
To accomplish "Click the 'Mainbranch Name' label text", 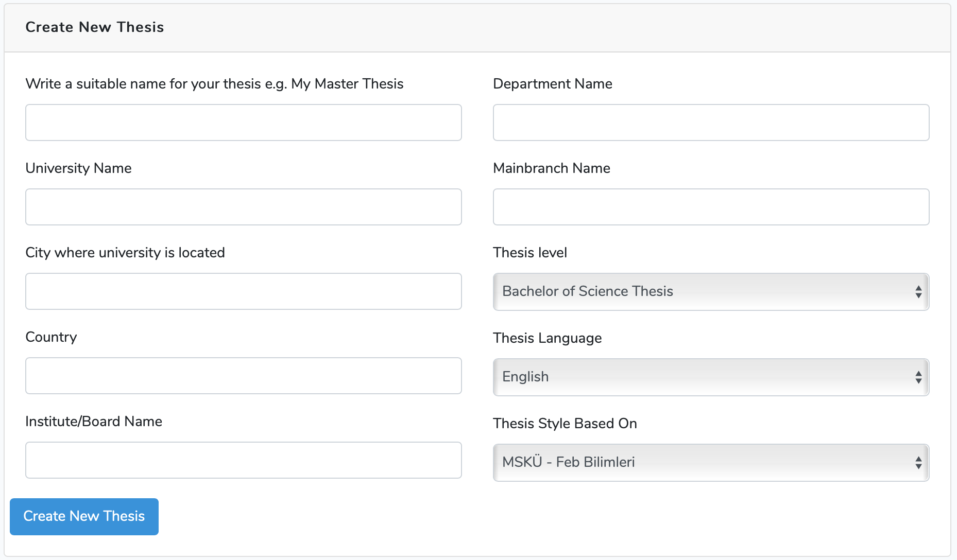I will pyautogui.click(x=551, y=168).
